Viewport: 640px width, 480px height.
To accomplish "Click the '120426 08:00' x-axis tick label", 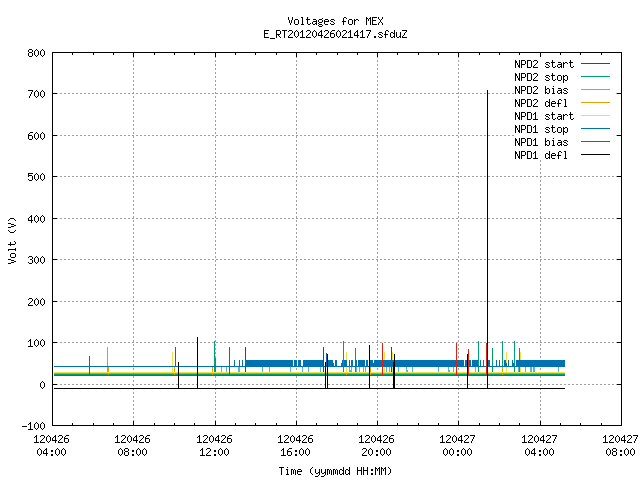I will 132,446.
